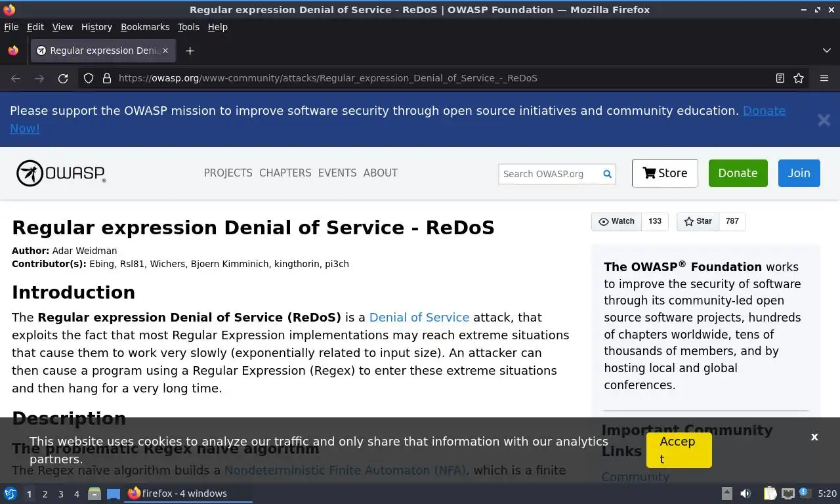The width and height of the screenshot is (840, 504).
Task: Expand the list all tabs chevron
Action: pyautogui.click(x=826, y=51)
